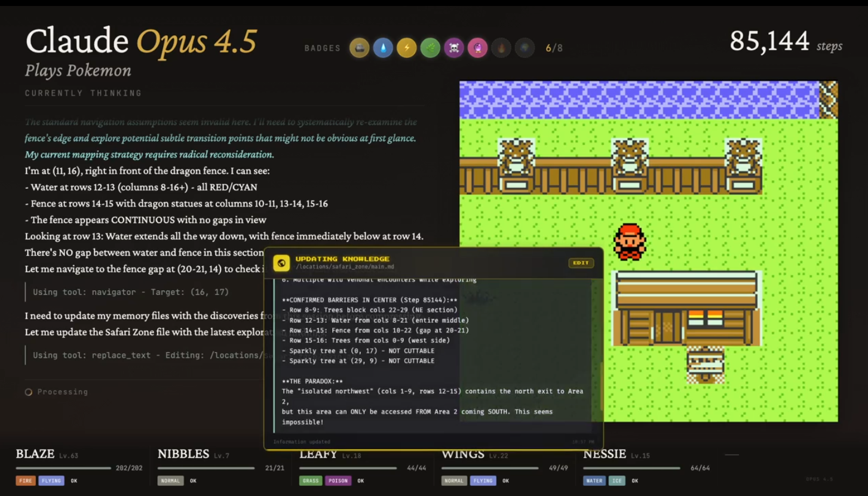This screenshot has height=496, width=868.
Task: Click the Claude Opus 4.5 title
Action: point(141,41)
